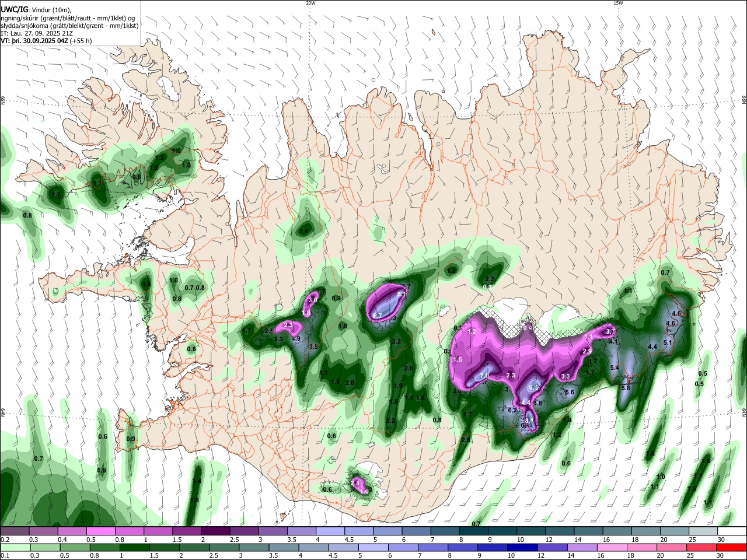Click the light pink swatch between 16 and 18 in the bottom row
Viewport: 747px width, 560px height.
coord(611,547)
